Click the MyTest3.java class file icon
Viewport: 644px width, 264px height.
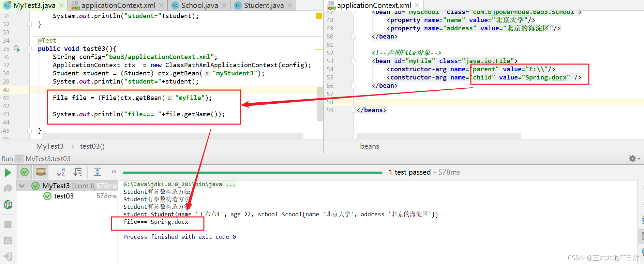click(x=8, y=5)
